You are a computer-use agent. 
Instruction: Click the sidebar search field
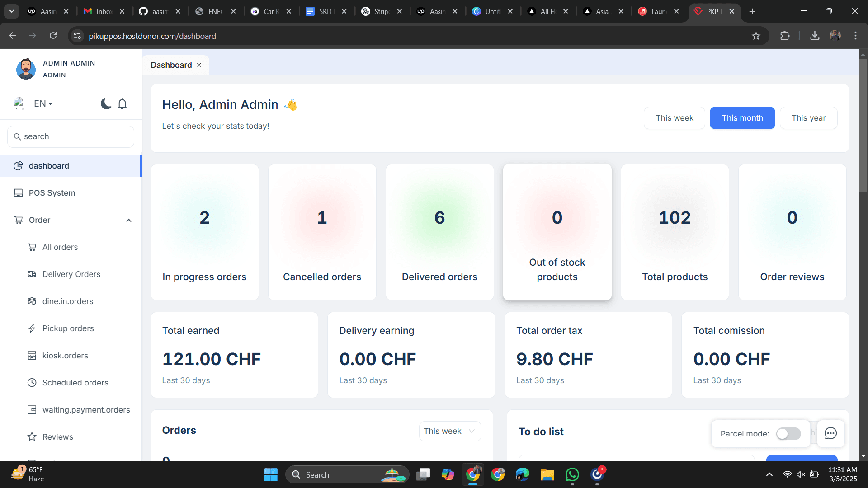coord(71,136)
